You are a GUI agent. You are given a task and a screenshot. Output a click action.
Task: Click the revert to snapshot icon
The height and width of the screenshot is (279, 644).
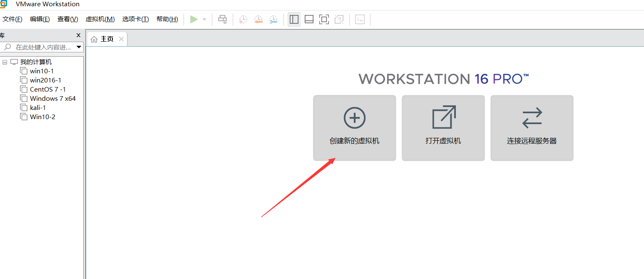(258, 19)
